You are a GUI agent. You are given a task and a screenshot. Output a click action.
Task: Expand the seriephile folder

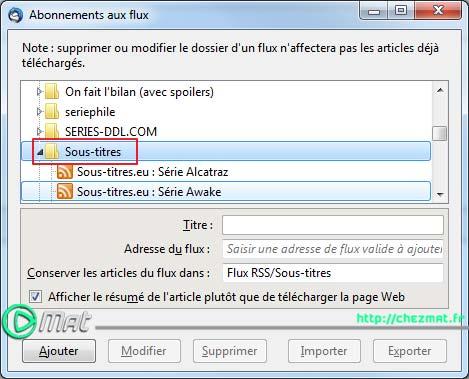coord(39,112)
